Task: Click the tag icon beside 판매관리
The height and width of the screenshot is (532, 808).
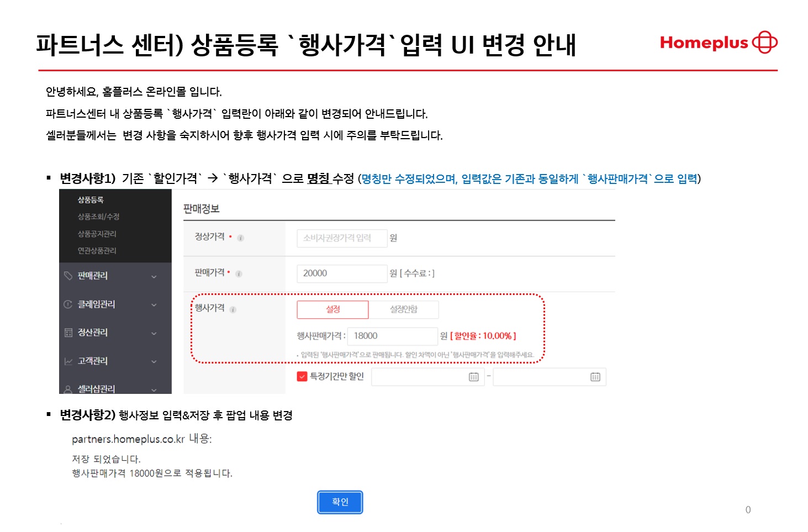Action: pos(68,276)
